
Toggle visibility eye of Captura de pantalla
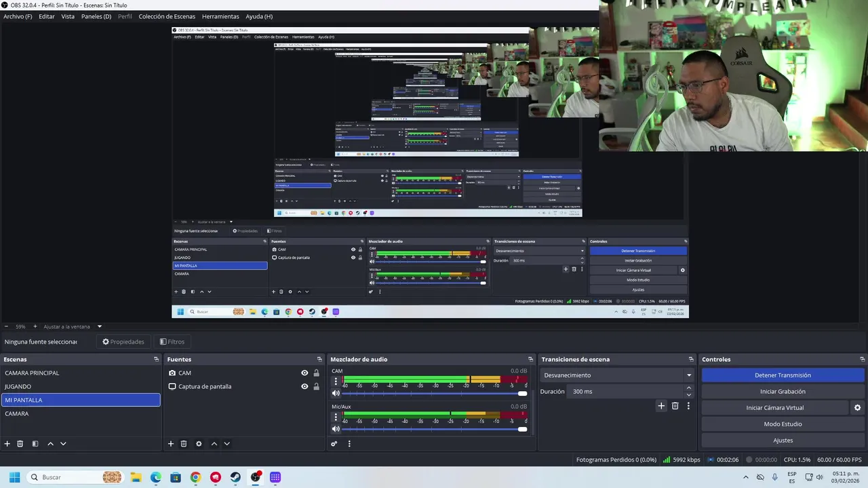(x=304, y=386)
